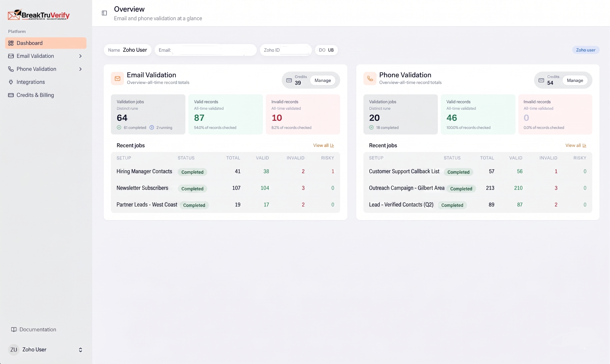Click the RISKY column header in Phone jobs table
The height and width of the screenshot is (364, 610).
point(580,158)
